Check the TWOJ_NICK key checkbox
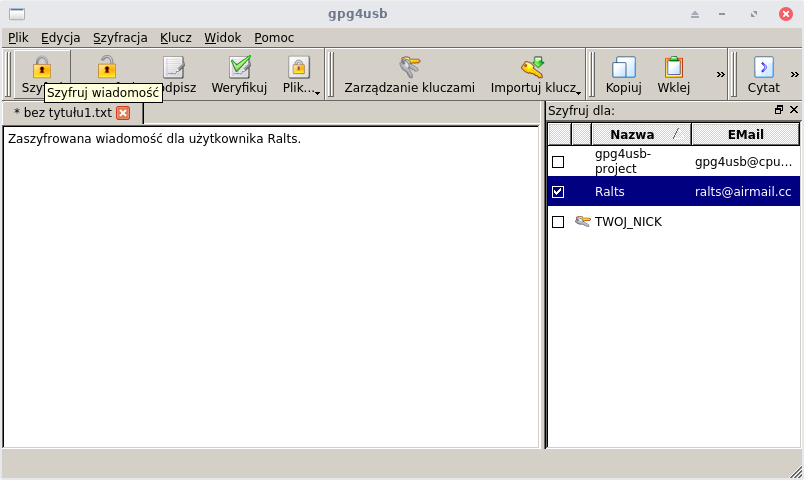Viewport: 804px width, 480px height. 558,222
